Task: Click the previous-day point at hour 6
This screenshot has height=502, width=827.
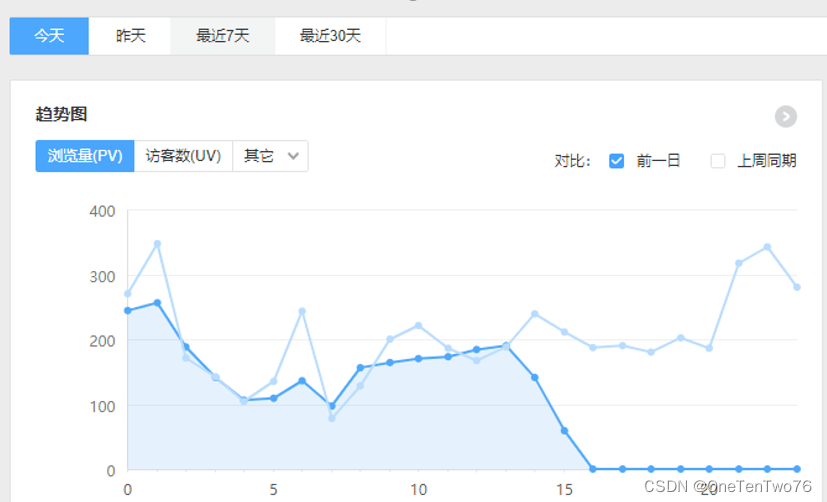Action: (x=302, y=312)
